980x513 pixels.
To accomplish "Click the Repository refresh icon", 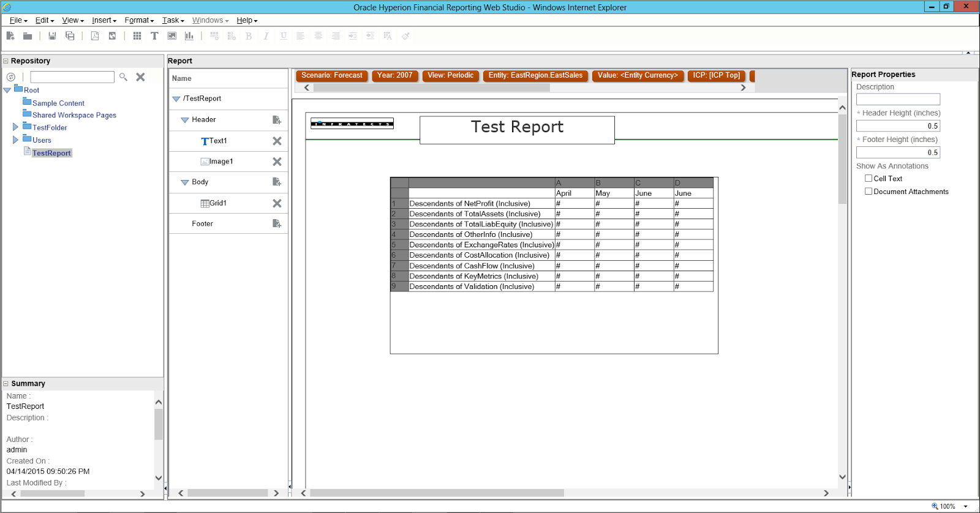I will point(11,77).
